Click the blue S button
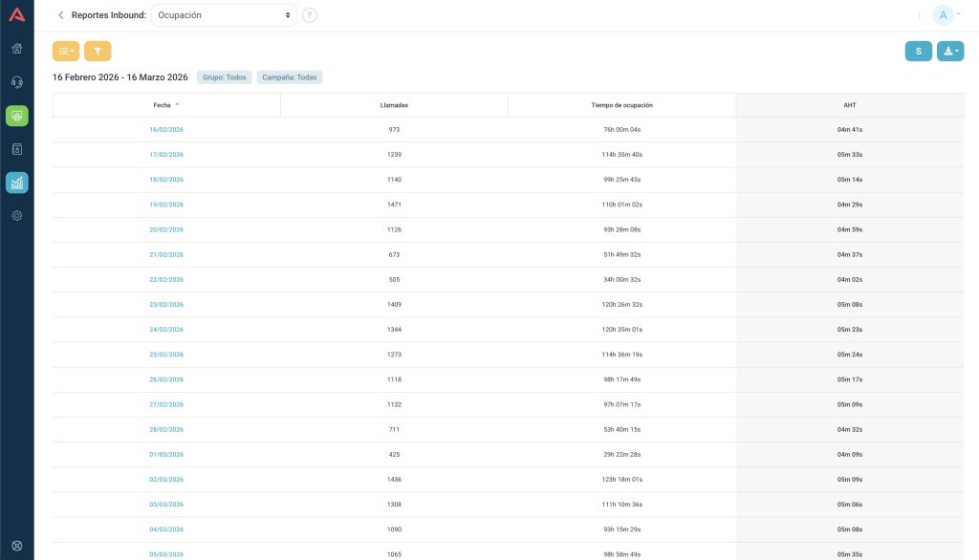 coord(918,51)
